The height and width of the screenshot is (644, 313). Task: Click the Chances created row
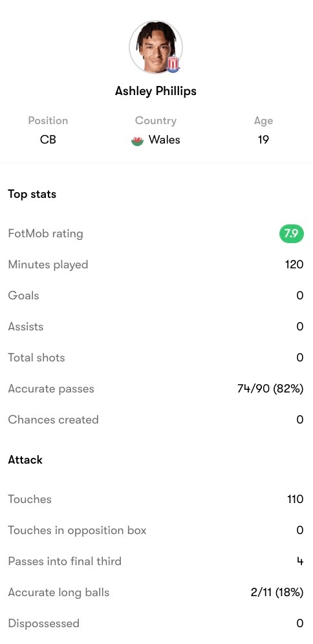pyautogui.click(x=156, y=420)
